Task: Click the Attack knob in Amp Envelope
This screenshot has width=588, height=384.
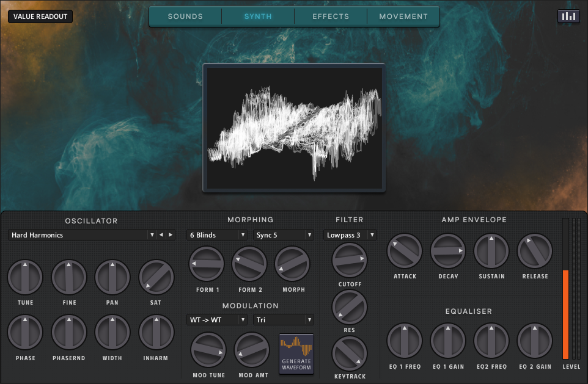Action: [x=405, y=251]
